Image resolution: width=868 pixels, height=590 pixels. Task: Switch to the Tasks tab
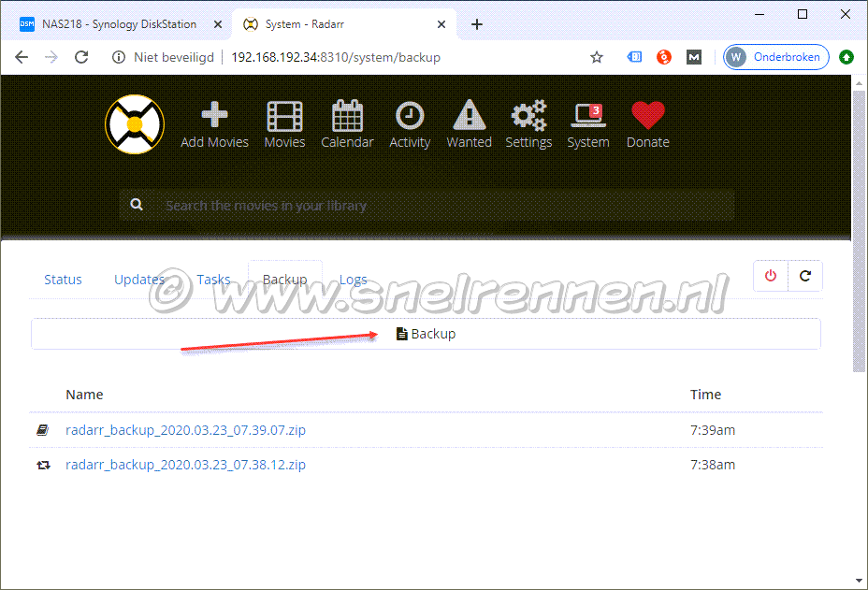point(213,280)
